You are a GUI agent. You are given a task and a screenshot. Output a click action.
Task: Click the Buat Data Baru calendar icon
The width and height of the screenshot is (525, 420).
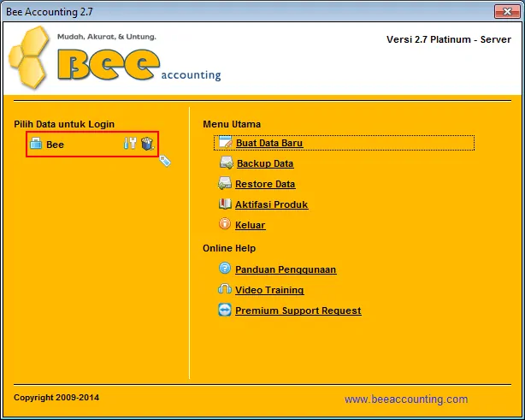(226, 142)
